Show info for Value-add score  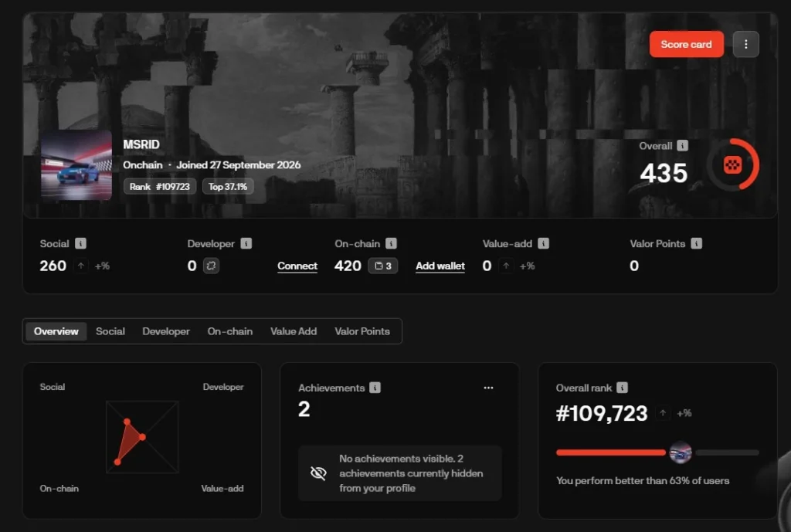click(543, 243)
